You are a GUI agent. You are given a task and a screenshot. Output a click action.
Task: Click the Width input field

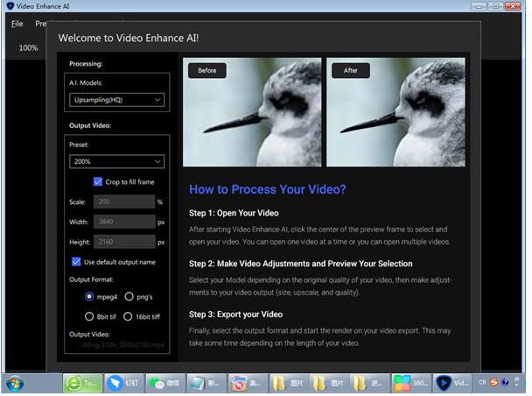(x=124, y=222)
